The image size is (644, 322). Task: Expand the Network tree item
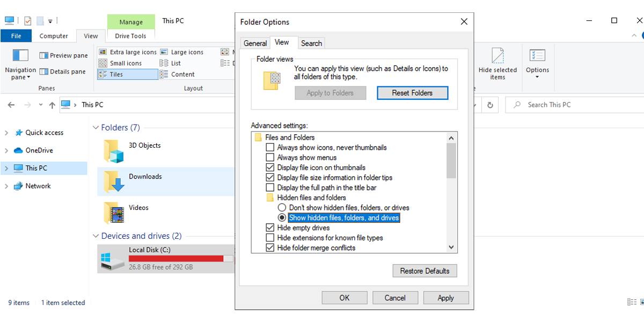point(8,186)
